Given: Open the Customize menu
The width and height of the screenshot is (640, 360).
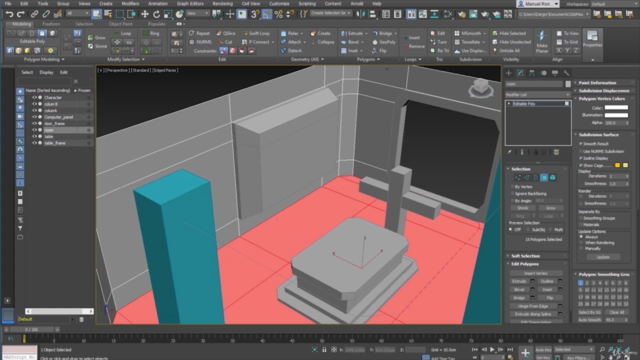Looking at the screenshot, I should click(279, 4).
